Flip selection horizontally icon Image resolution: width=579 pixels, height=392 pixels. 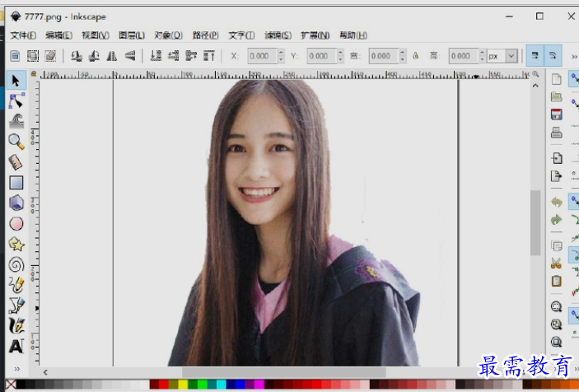(x=112, y=56)
